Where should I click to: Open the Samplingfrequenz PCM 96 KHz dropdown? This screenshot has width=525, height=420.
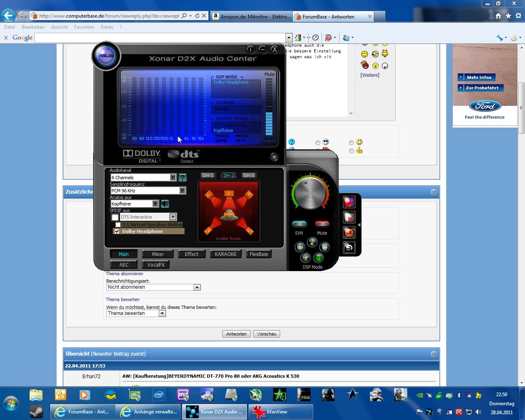pyautogui.click(x=183, y=191)
